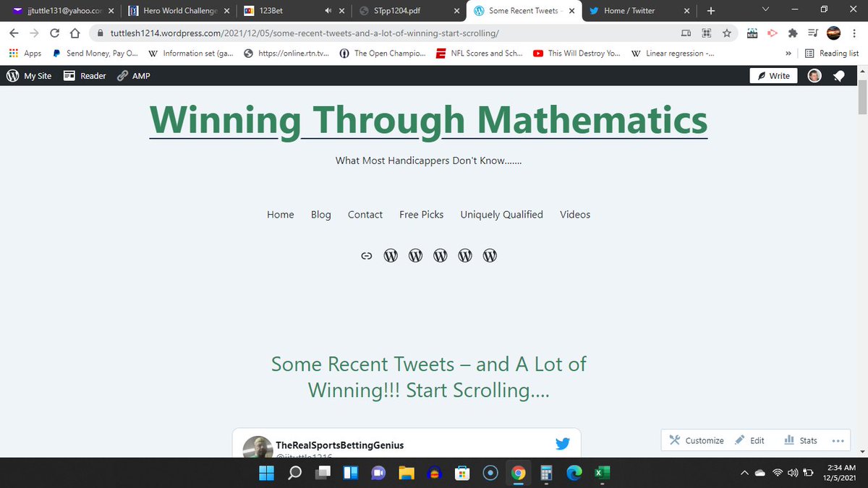This screenshot has width=868, height=488.
Task: Open a new browser tab
Action: (x=710, y=11)
